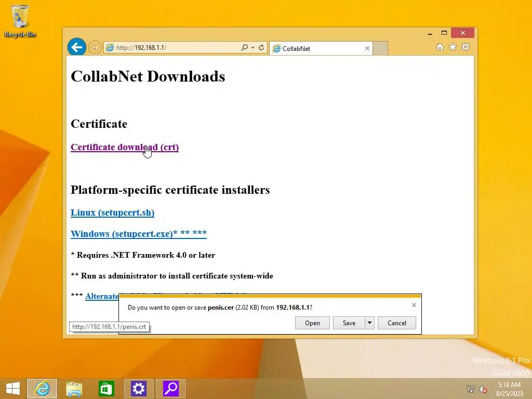Screen dimensions: 532x399
Task: Go to the Home page icon
Action: (x=440, y=47)
